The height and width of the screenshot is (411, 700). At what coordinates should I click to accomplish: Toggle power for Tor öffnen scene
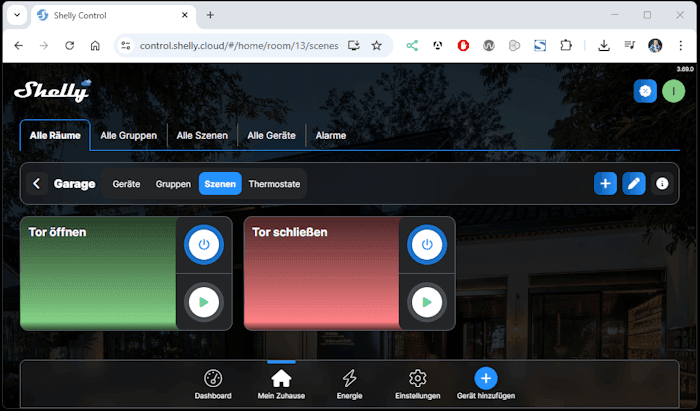point(204,245)
